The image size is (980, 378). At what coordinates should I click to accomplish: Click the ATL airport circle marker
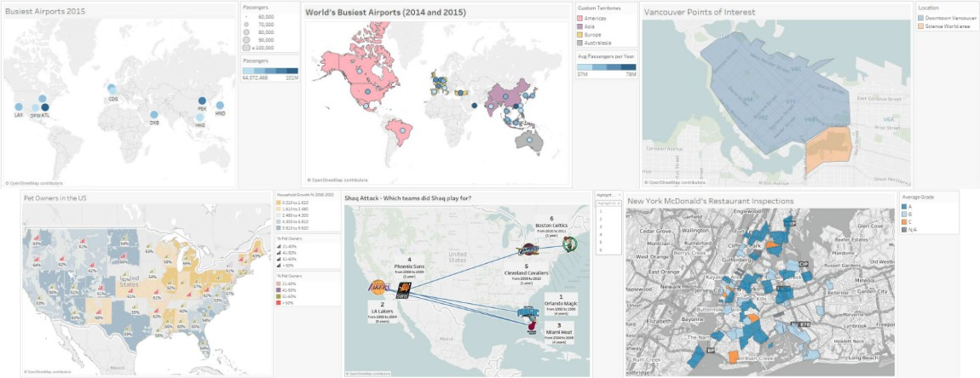point(43,106)
